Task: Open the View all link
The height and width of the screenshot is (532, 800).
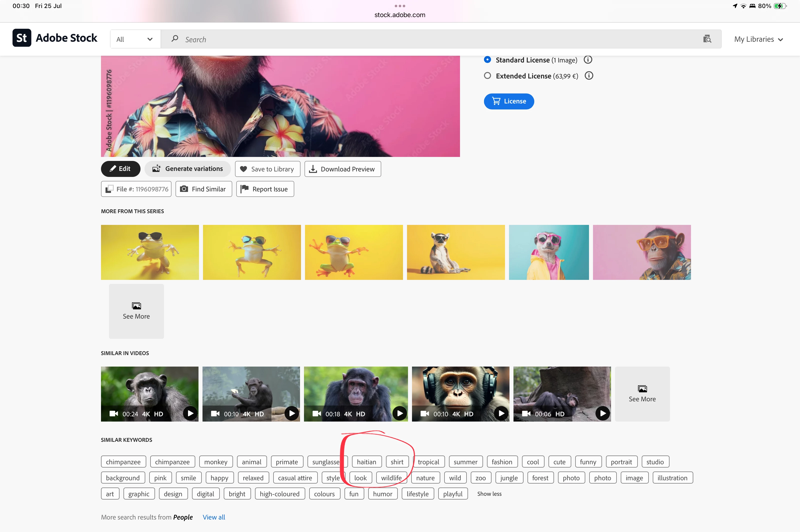Action: (x=213, y=517)
